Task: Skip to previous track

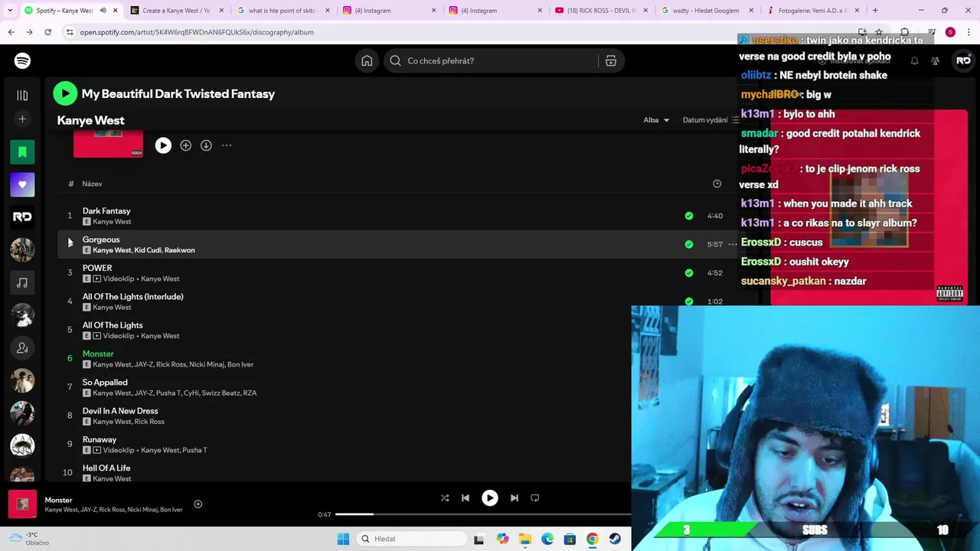Action: [465, 498]
